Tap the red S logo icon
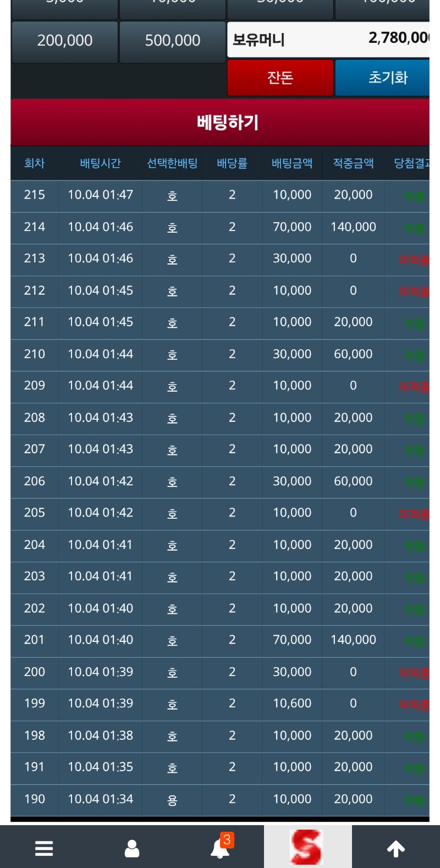This screenshot has width=440, height=868. pyautogui.click(x=307, y=847)
